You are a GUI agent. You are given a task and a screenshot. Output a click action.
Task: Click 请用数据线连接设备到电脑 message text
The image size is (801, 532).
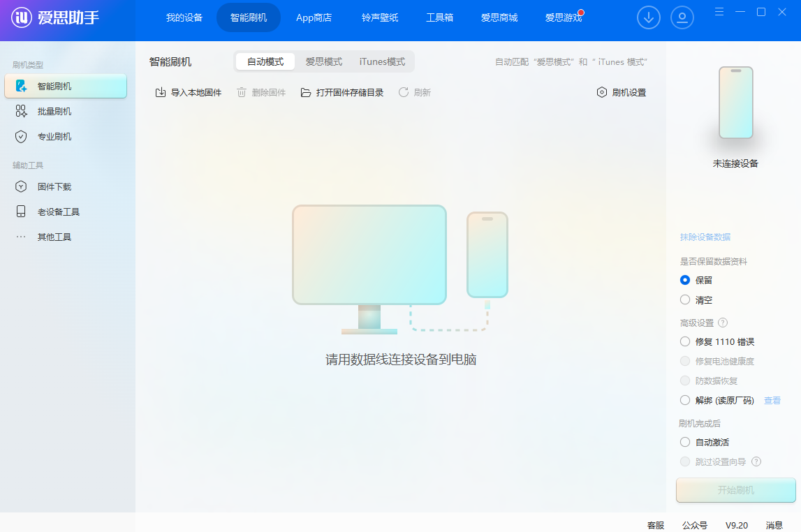pyautogui.click(x=401, y=360)
